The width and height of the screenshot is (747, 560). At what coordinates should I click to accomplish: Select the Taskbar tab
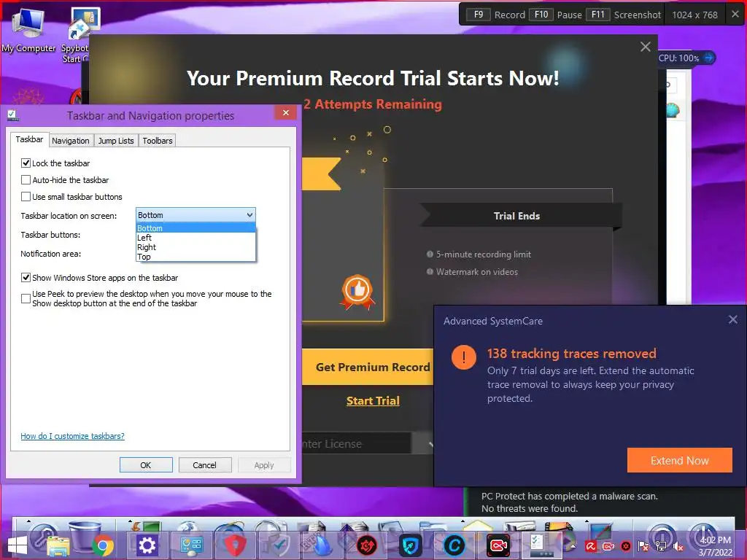click(29, 139)
